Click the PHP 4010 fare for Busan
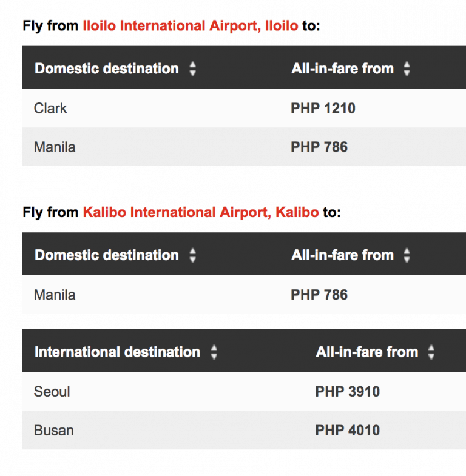Viewport: 466px width, 476px height. pos(347,431)
